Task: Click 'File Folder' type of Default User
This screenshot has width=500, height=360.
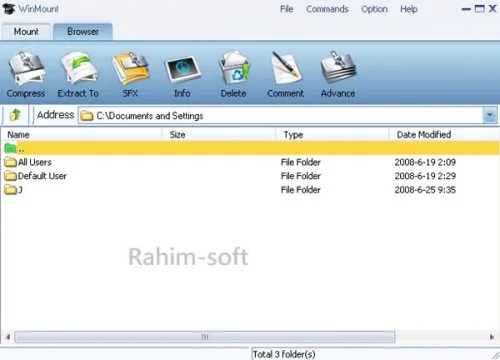Action: pos(301,176)
